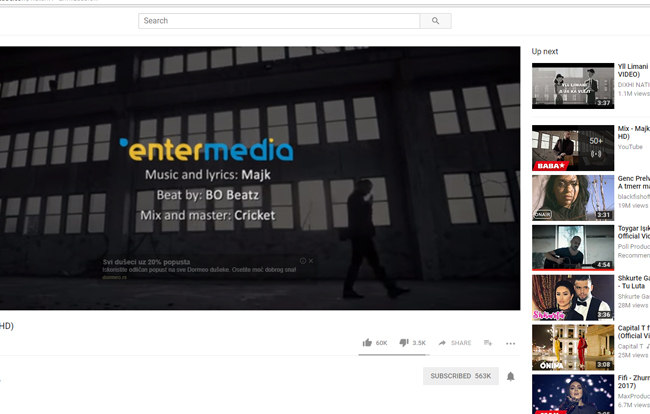Click the '3.5K' dislikes count
Viewport: 650px width, 414px height.
tap(419, 343)
